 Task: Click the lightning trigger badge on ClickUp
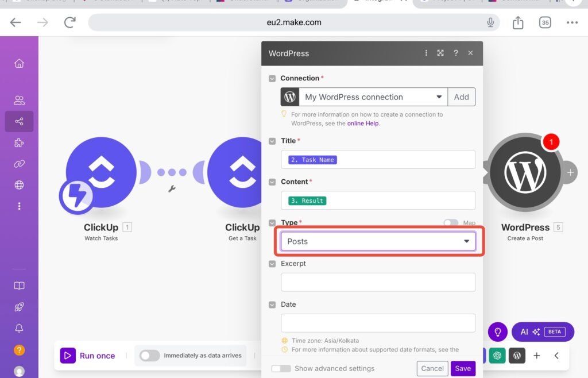(77, 196)
